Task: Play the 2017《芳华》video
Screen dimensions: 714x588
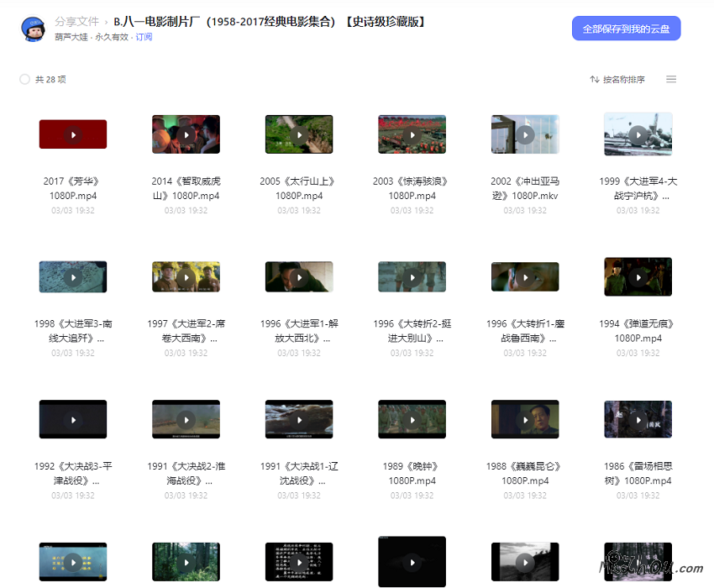Action: point(73,134)
